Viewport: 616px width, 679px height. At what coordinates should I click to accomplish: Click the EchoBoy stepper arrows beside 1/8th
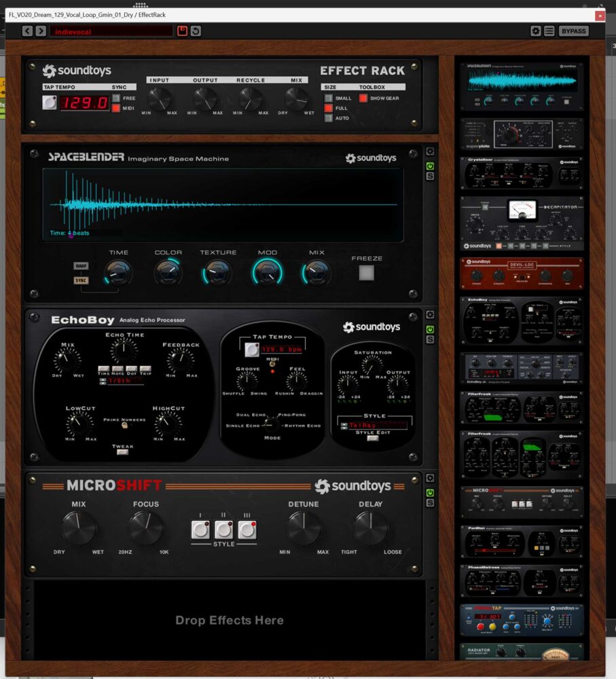(103, 382)
